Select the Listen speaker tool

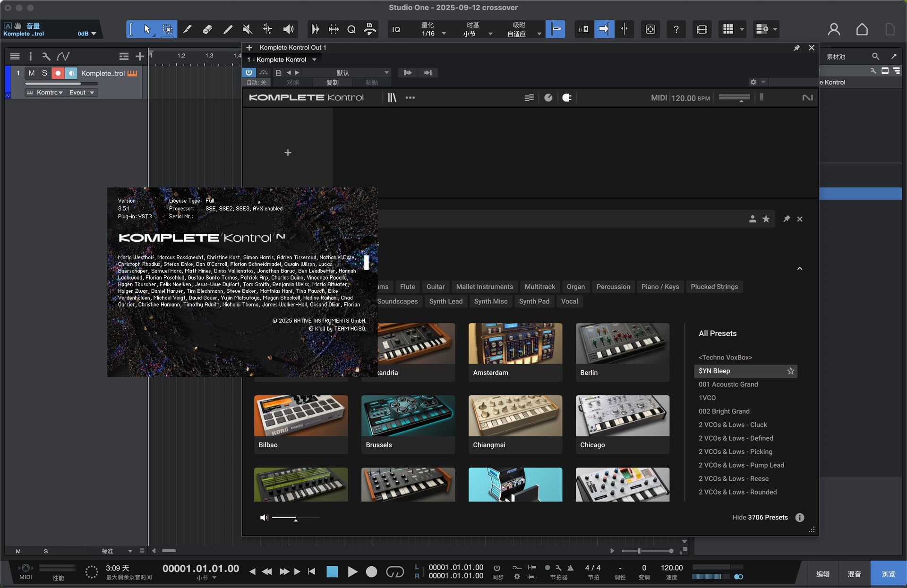(x=288, y=29)
